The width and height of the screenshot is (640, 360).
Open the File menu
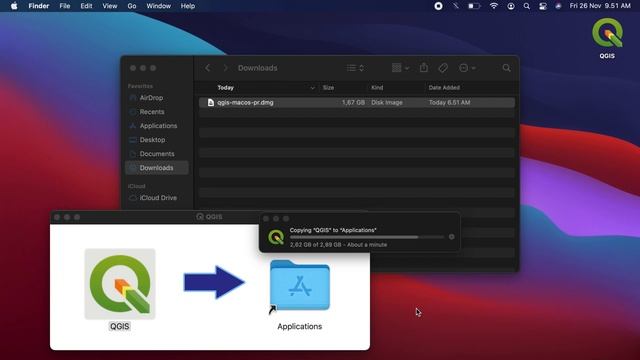pos(64,6)
